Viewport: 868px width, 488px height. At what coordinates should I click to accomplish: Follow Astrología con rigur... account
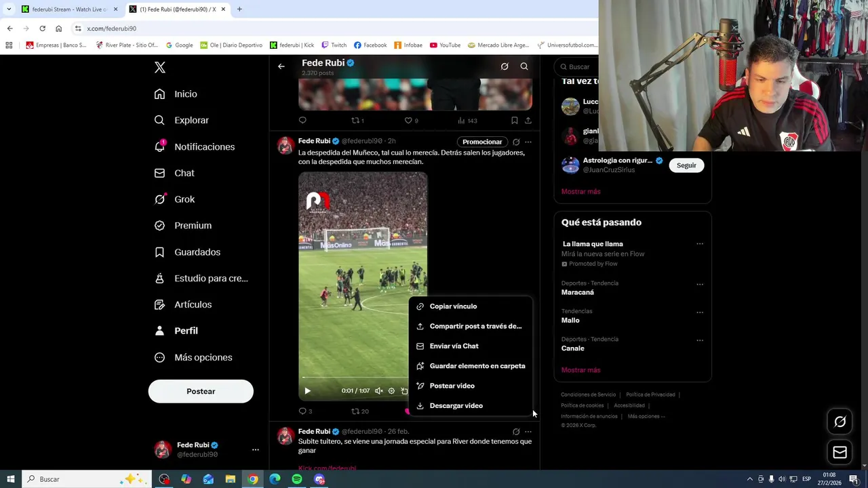coord(686,165)
